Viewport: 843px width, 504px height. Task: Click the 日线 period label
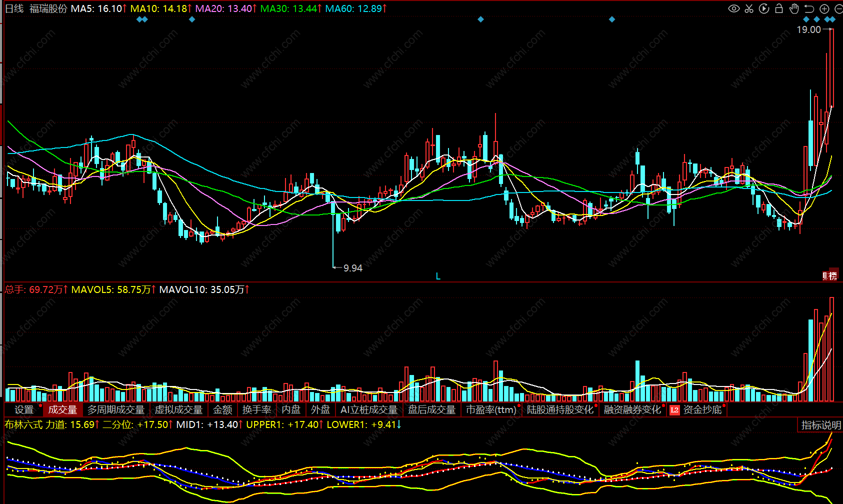(x=14, y=8)
